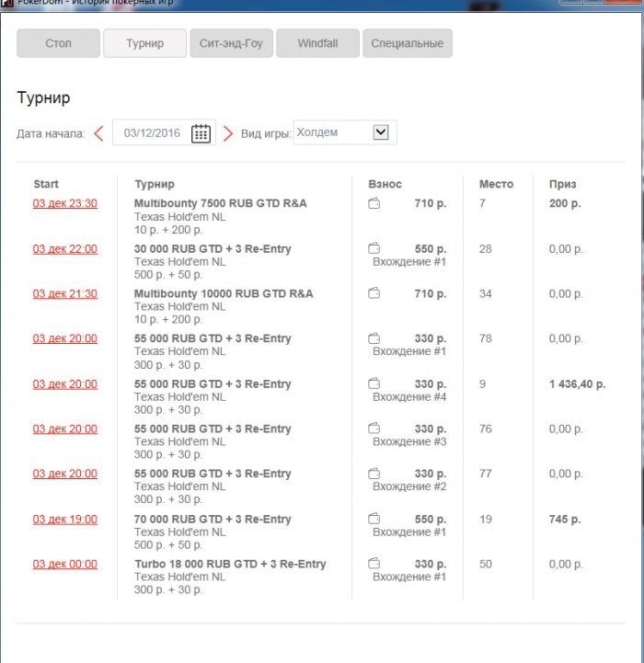Click Вхождение #2 entry label
This screenshot has width=644, height=663.
(409, 486)
